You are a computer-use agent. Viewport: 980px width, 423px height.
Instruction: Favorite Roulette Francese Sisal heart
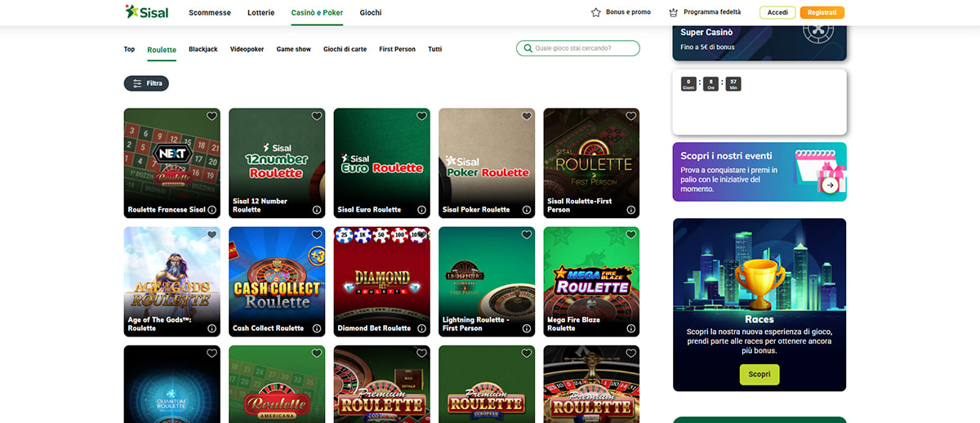pyautogui.click(x=212, y=116)
